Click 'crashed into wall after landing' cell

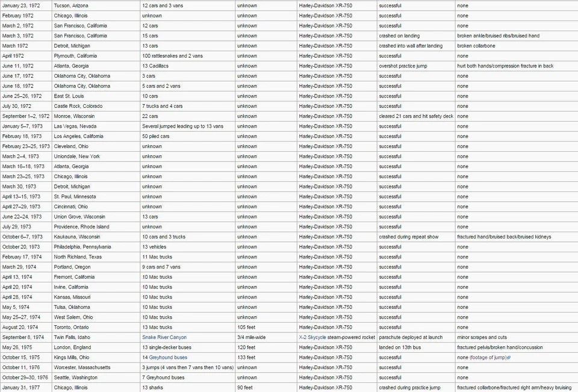[416, 46]
